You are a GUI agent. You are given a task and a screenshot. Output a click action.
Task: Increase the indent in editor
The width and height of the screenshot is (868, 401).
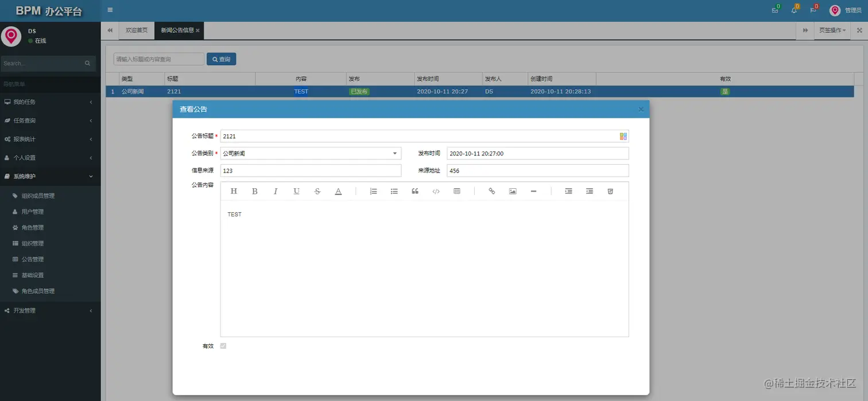tap(568, 191)
